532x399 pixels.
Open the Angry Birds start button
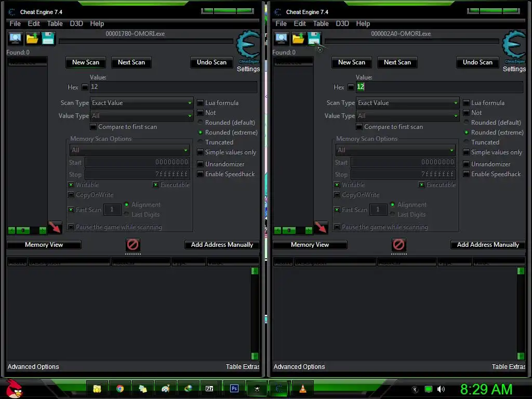point(14,389)
